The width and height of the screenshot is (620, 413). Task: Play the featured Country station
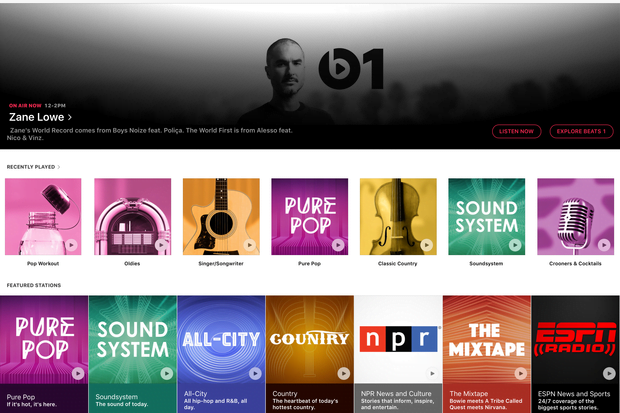click(x=344, y=373)
